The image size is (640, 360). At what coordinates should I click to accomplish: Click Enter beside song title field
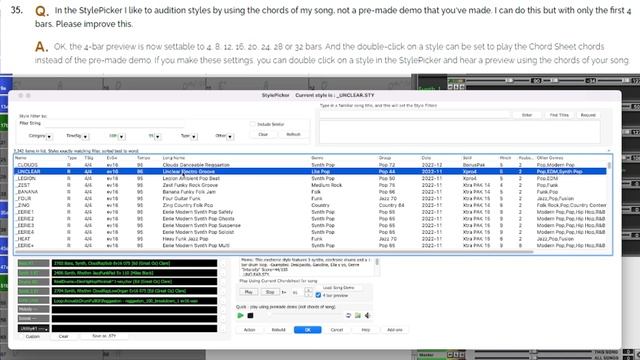click(527, 115)
